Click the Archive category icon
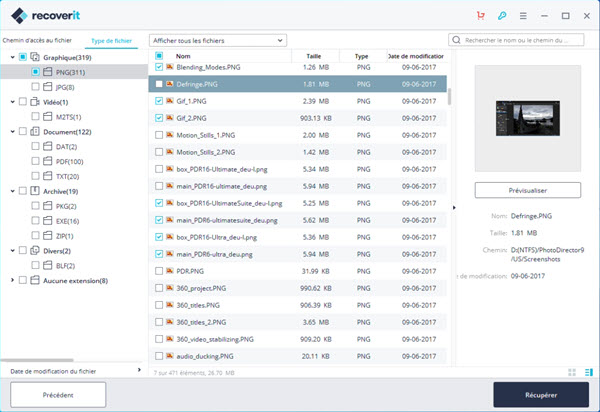The image size is (600, 412). pos(35,191)
